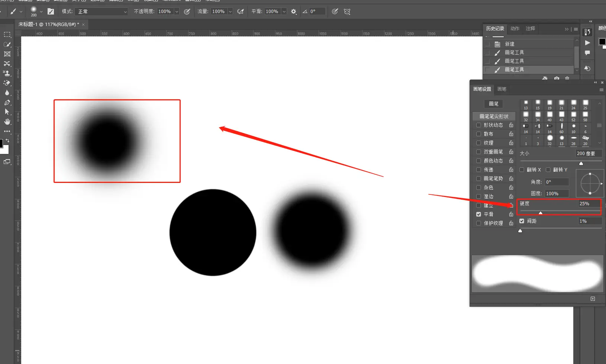This screenshot has width=606, height=364.
Task: Open the 模式 blend mode dropdown
Action: [101, 12]
